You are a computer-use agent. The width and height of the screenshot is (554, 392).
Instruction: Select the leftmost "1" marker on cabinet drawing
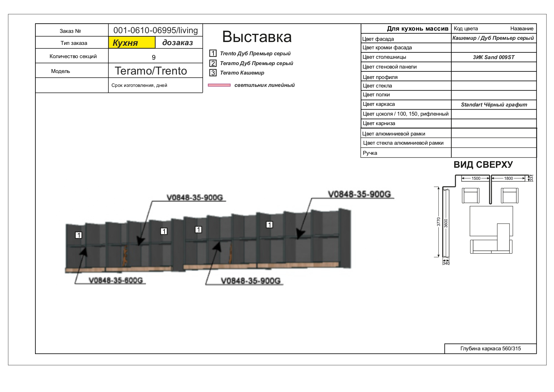click(x=79, y=235)
